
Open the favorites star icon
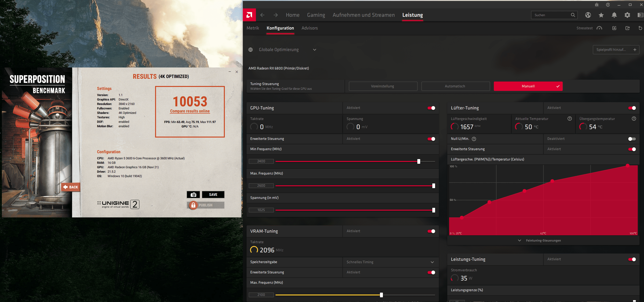pos(601,15)
